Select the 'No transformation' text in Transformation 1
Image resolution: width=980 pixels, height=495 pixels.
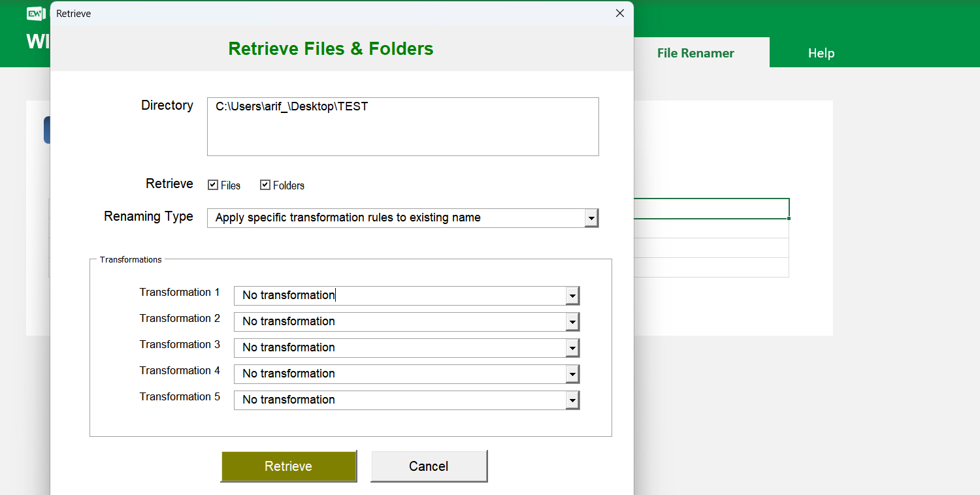tap(287, 295)
